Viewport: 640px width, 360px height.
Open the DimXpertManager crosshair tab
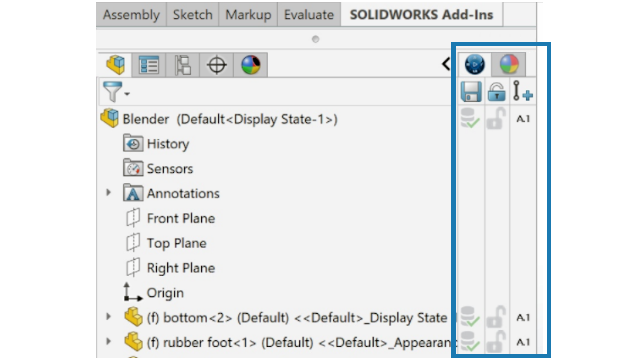pos(216,64)
